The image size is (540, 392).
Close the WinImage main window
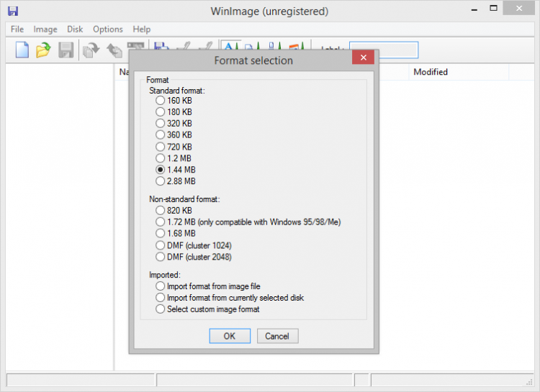(x=518, y=9)
